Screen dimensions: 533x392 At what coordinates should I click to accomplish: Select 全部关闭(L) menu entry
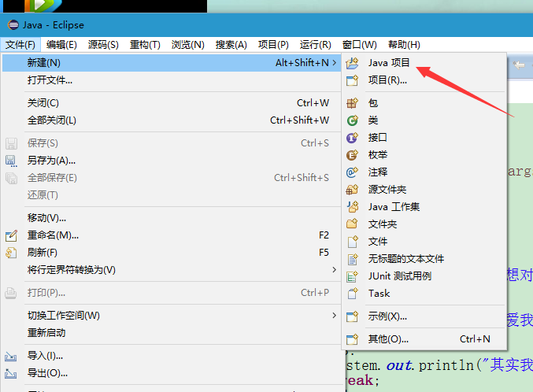point(172,120)
